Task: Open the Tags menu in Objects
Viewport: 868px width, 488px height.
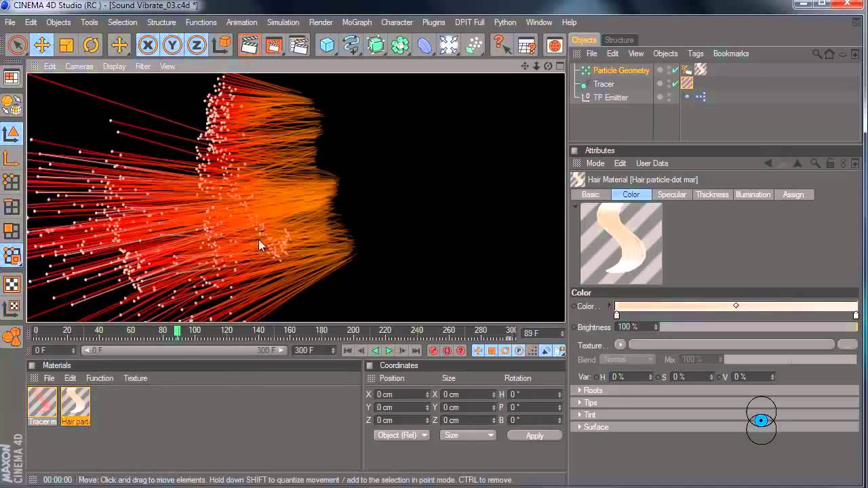Action: pyautogui.click(x=695, y=54)
